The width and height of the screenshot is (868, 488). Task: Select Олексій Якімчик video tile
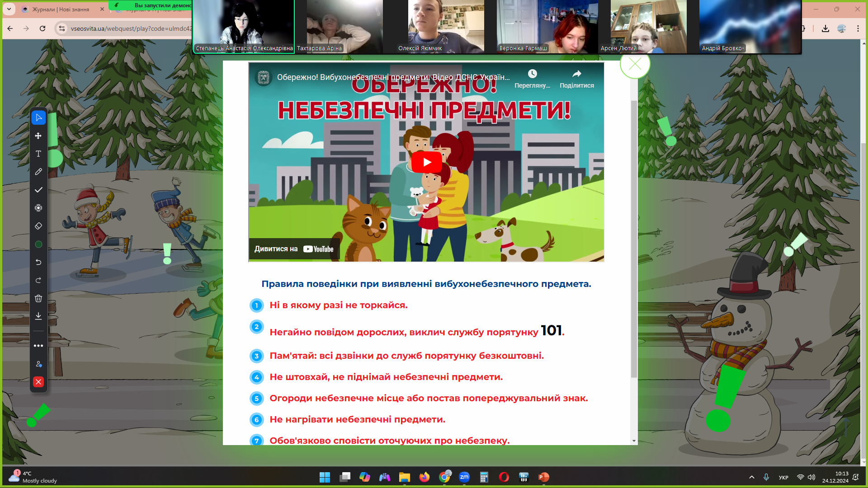tap(446, 27)
